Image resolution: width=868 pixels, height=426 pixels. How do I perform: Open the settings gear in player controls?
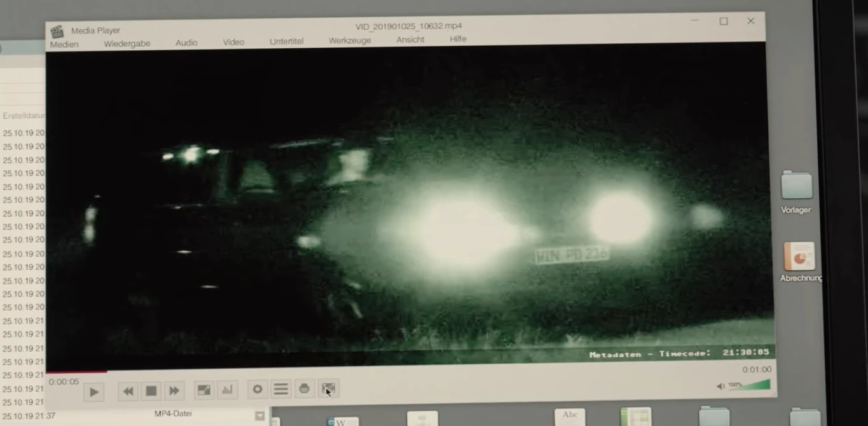258,389
